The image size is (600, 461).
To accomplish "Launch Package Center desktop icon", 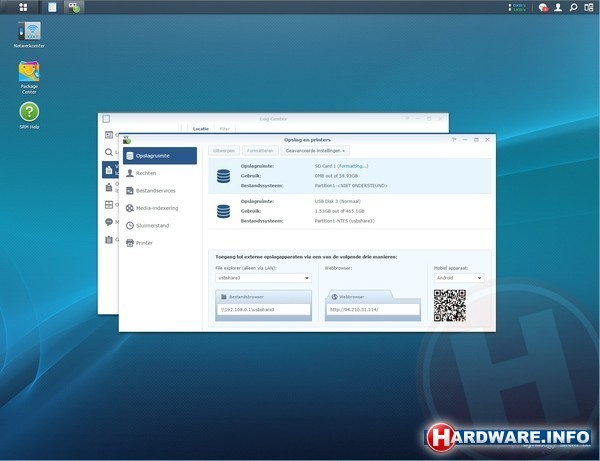I will coord(29,77).
